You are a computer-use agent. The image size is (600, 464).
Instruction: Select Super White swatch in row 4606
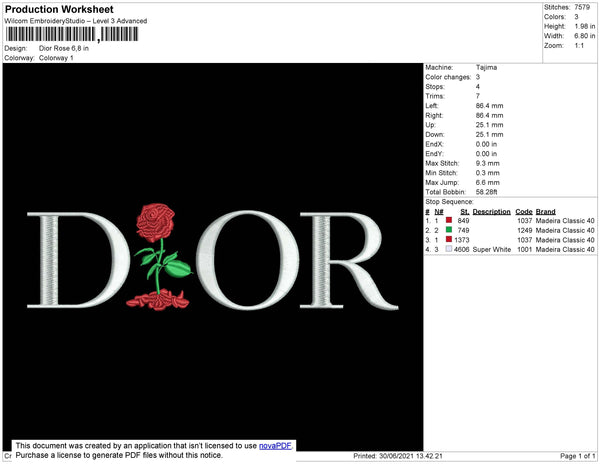449,249
